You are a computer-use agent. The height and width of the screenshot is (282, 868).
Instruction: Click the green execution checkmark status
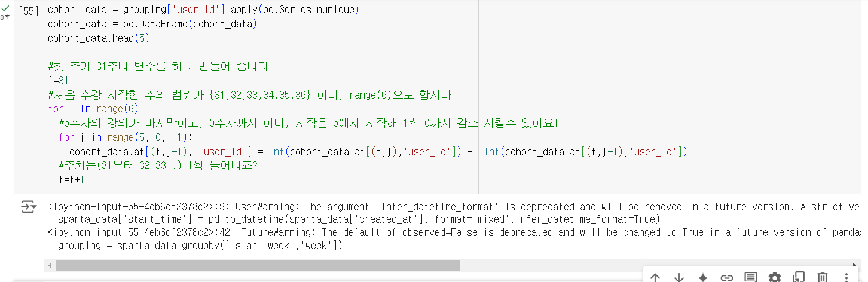point(5,8)
